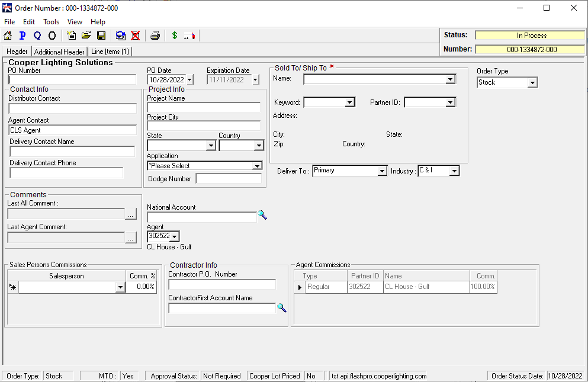The width and height of the screenshot is (588, 382).
Task: Print the order with the printer icon
Action: (155, 36)
